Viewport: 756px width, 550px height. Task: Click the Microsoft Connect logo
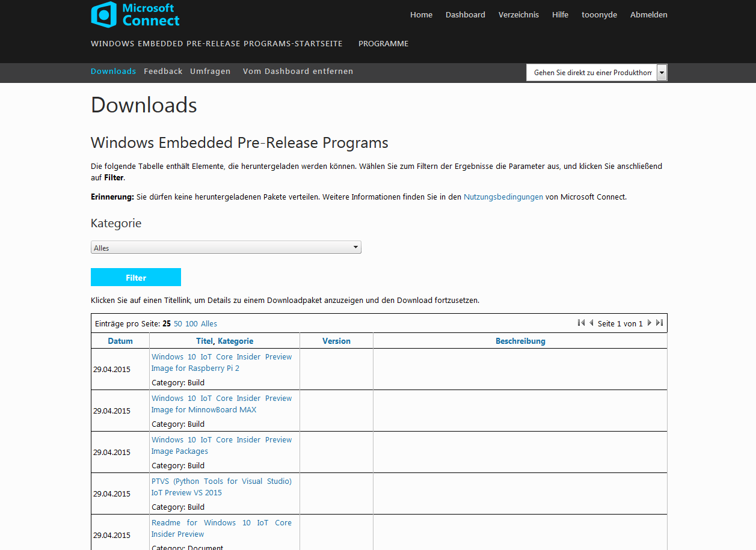pos(135,14)
